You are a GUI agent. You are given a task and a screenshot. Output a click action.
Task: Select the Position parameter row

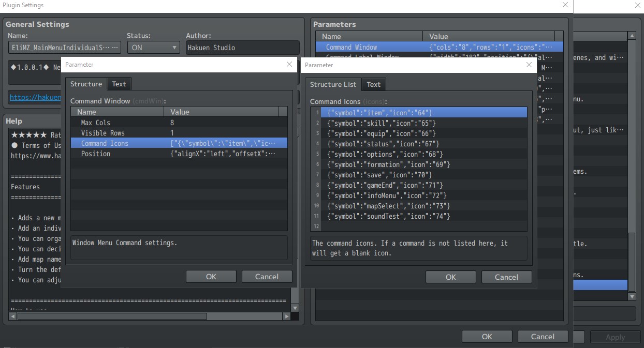[179, 154]
